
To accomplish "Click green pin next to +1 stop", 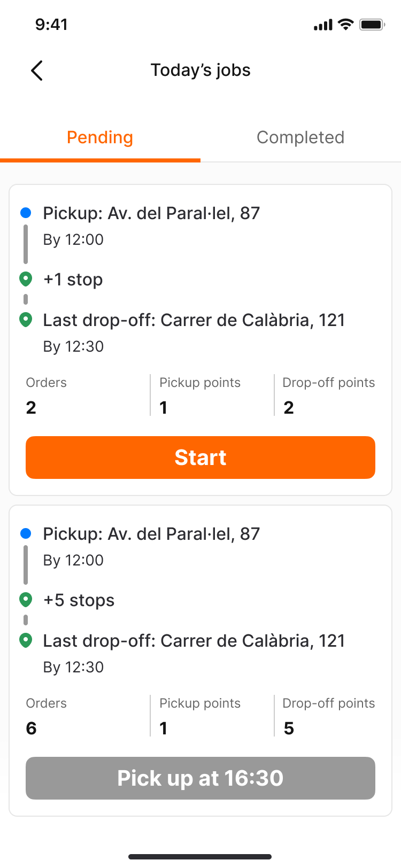I will [26, 279].
